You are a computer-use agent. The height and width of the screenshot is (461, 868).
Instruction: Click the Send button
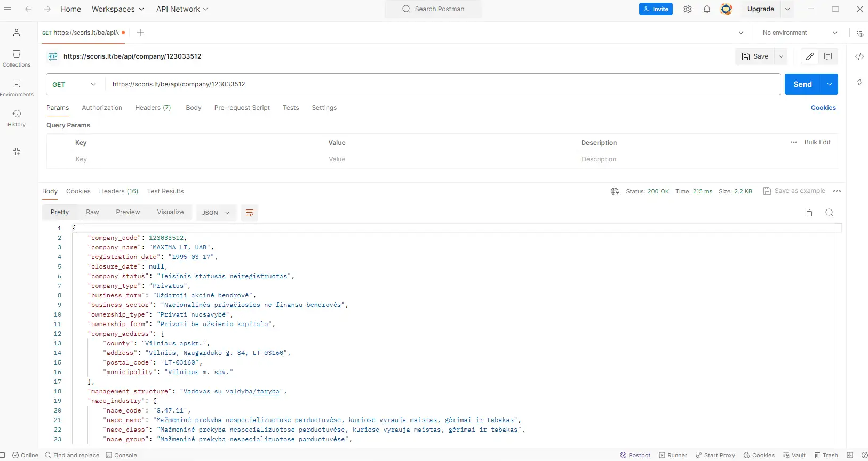pyautogui.click(x=802, y=84)
